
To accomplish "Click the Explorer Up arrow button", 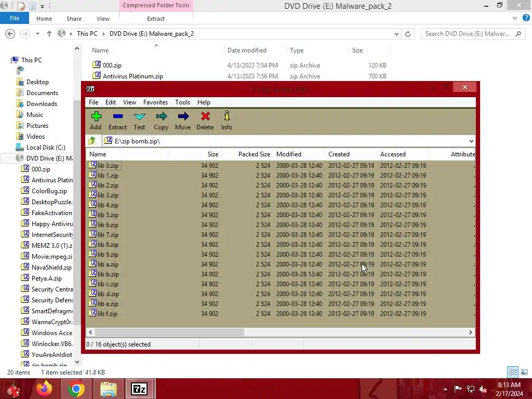I will click(x=49, y=34).
